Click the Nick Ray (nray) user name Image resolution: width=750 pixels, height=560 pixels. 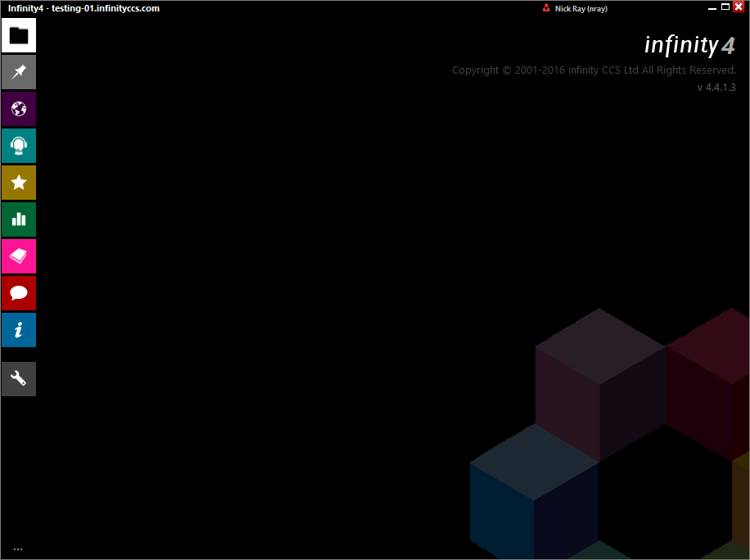tap(581, 9)
